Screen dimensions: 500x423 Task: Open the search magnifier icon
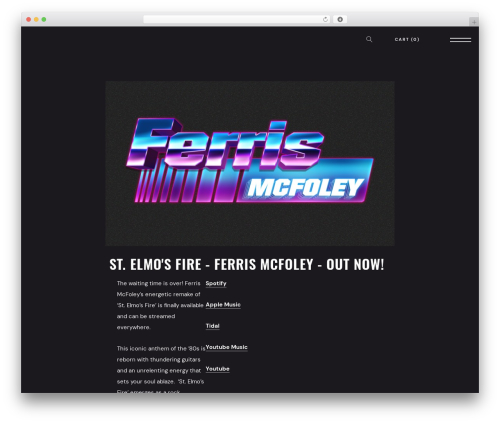pos(369,39)
